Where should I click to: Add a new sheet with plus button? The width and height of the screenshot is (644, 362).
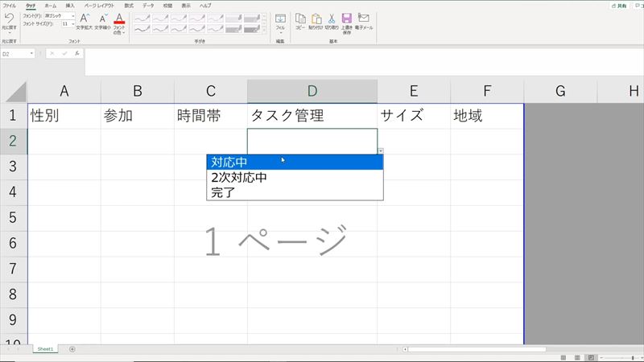(72, 349)
